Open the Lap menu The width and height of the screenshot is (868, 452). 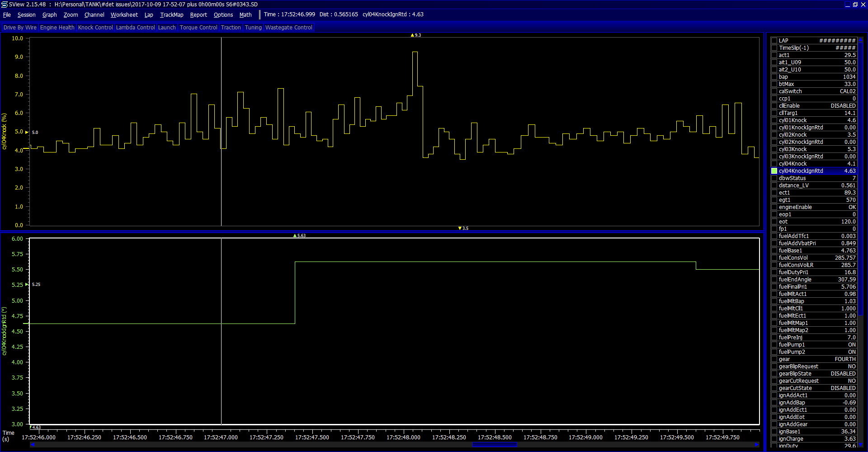pyautogui.click(x=149, y=15)
